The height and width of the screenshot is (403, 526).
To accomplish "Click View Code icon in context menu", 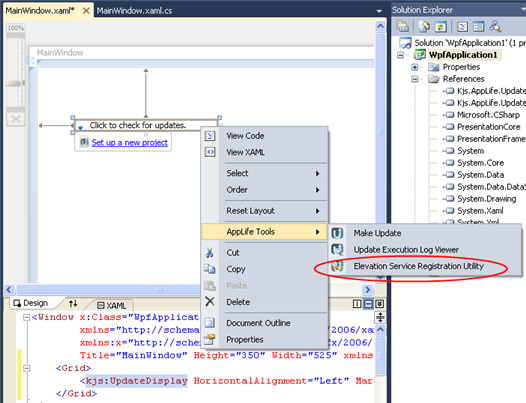I will (x=210, y=136).
